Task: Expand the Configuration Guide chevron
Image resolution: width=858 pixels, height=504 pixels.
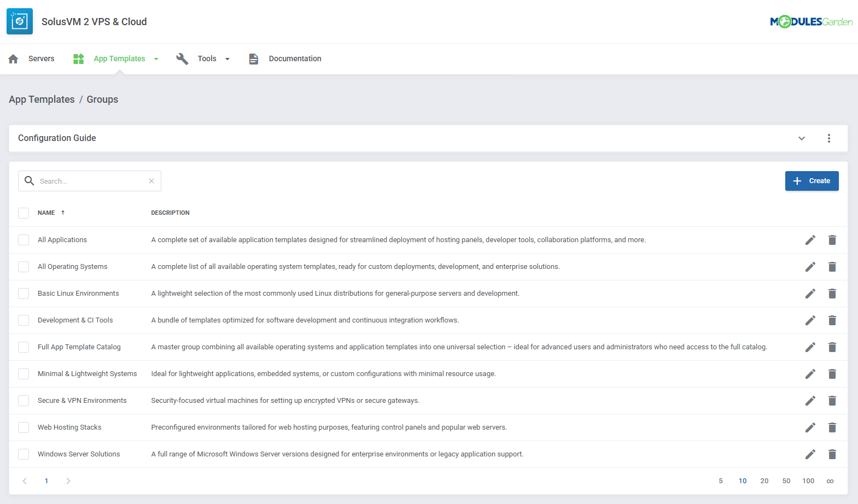Action: [x=802, y=138]
